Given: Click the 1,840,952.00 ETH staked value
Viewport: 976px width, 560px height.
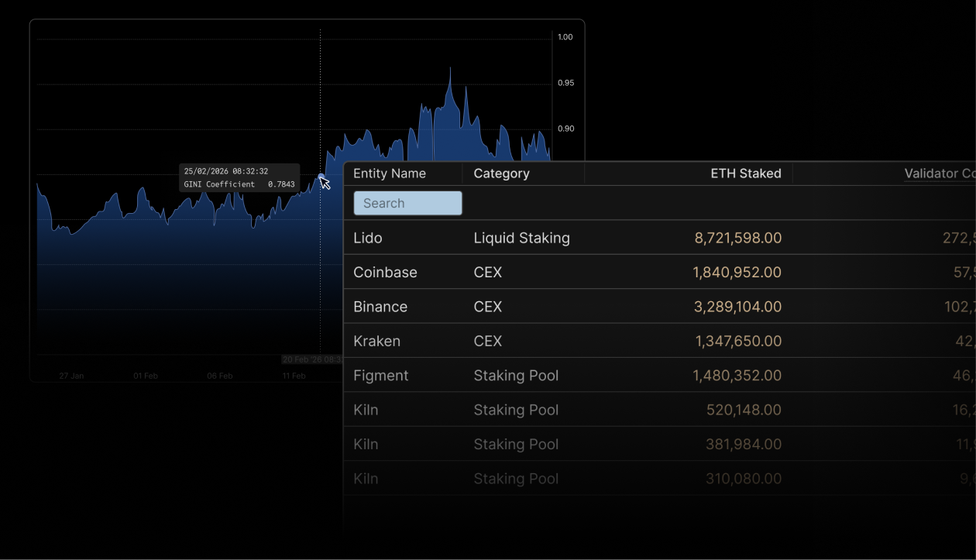Looking at the screenshot, I should [738, 273].
